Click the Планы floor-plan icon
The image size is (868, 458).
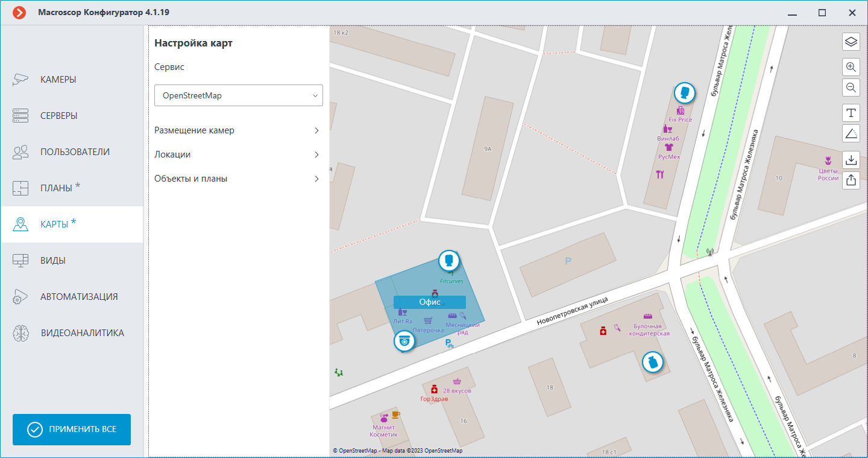click(20, 188)
